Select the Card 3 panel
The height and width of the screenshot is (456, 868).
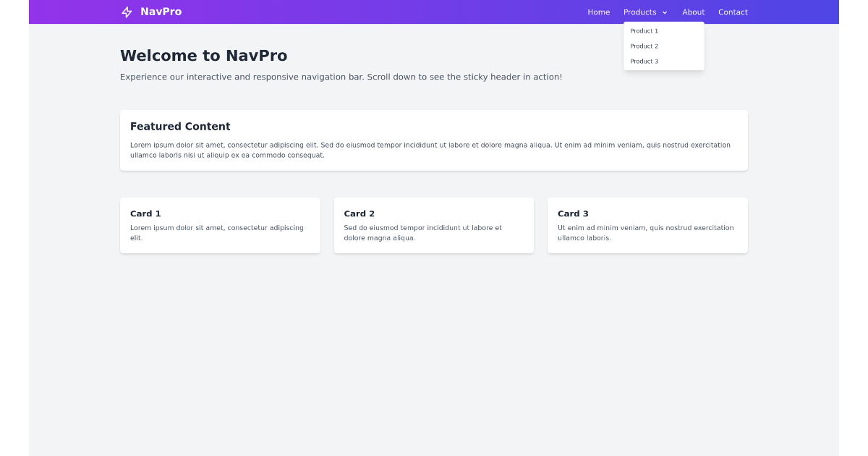(x=647, y=225)
